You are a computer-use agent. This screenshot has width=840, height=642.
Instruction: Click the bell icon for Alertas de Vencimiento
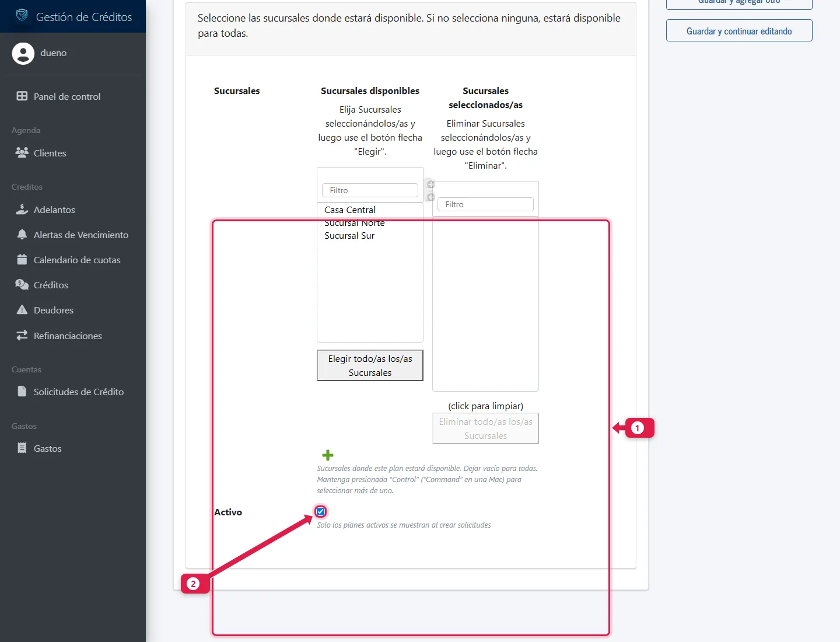tap(22, 234)
